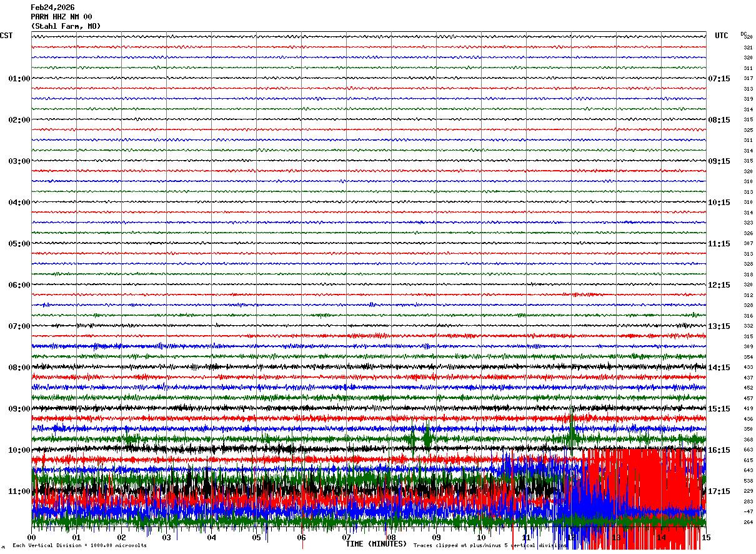Click the '11:00' CST time label
The height and width of the screenshot is (554, 756).
[x=19, y=491]
